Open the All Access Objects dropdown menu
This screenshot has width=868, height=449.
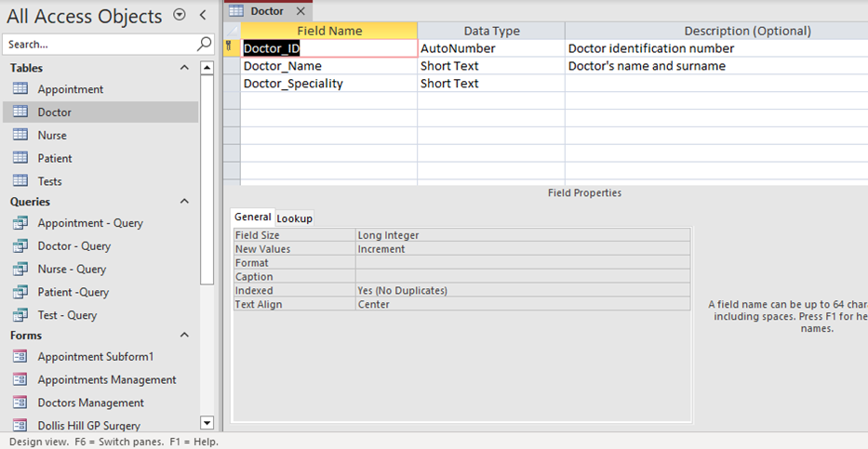click(x=179, y=15)
